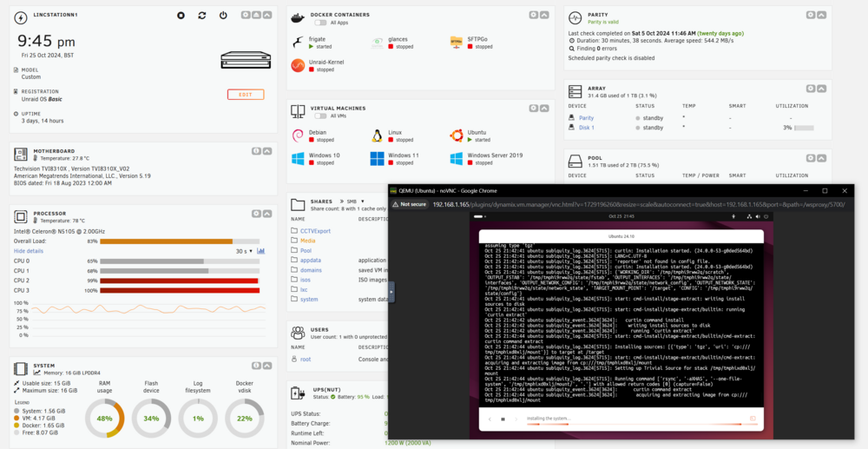Click the Docker whale icon

pos(298,17)
